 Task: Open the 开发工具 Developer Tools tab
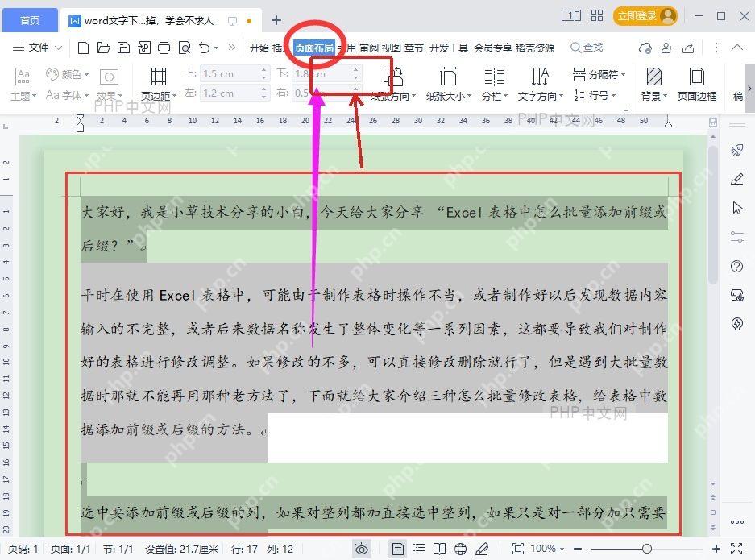tap(448, 48)
